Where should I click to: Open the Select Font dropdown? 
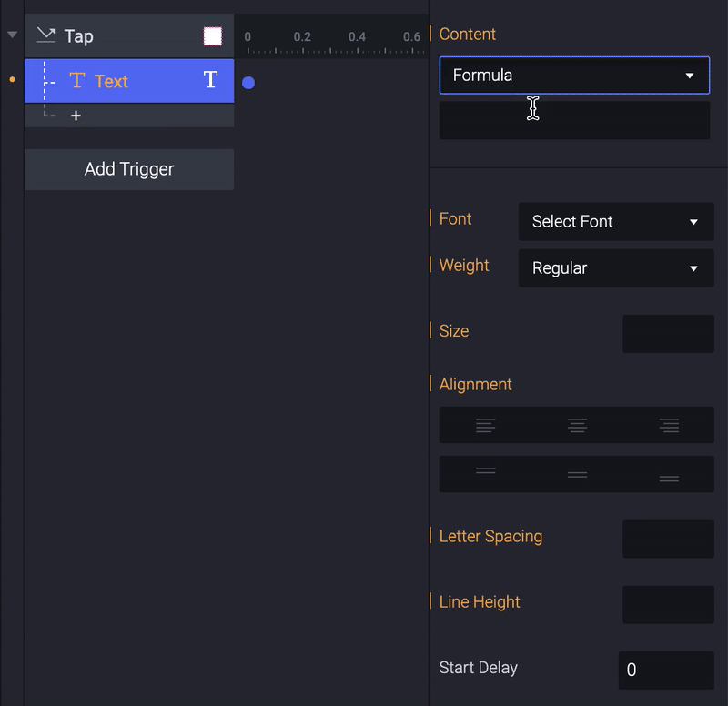(x=616, y=221)
